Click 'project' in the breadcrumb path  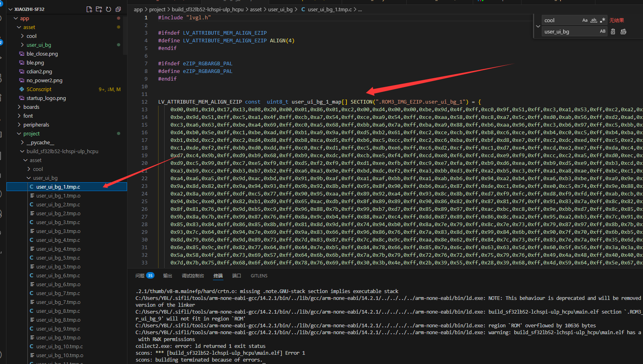coord(157,9)
